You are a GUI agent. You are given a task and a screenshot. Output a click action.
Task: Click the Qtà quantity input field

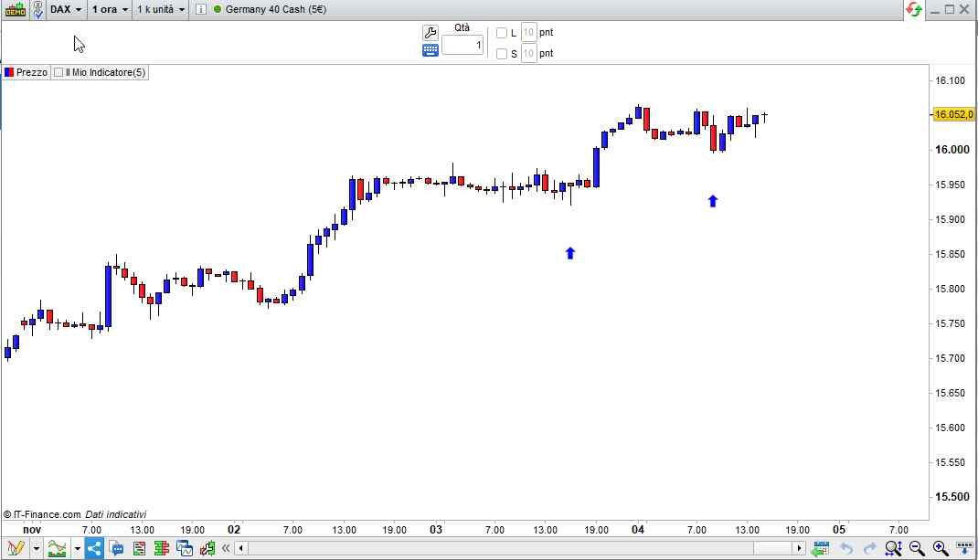(x=462, y=45)
